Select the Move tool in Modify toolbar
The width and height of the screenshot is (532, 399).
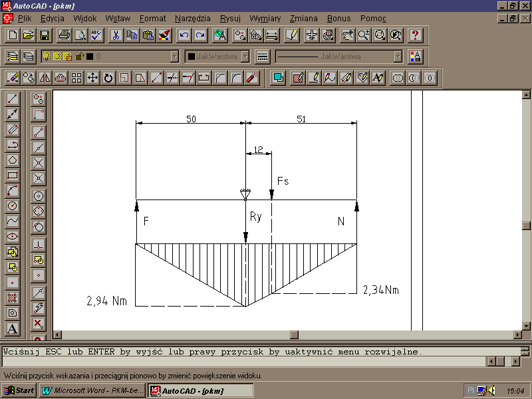pyautogui.click(x=92, y=78)
